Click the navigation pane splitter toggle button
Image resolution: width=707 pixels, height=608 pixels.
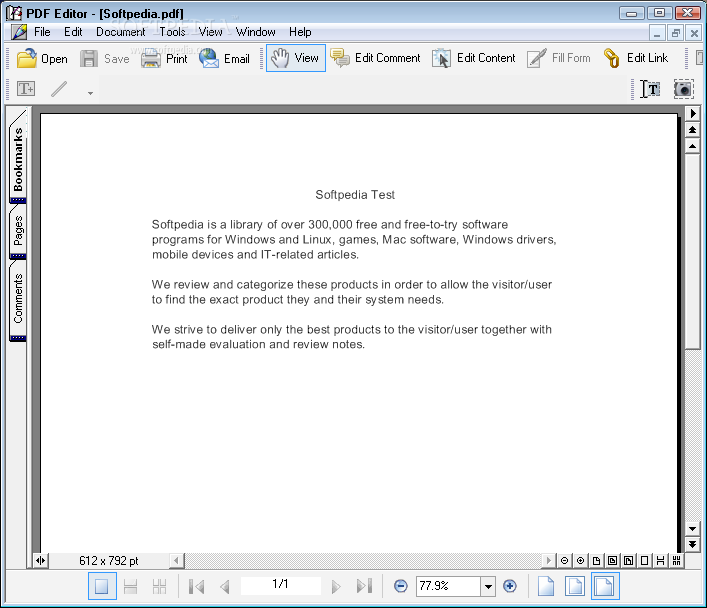coord(41,561)
